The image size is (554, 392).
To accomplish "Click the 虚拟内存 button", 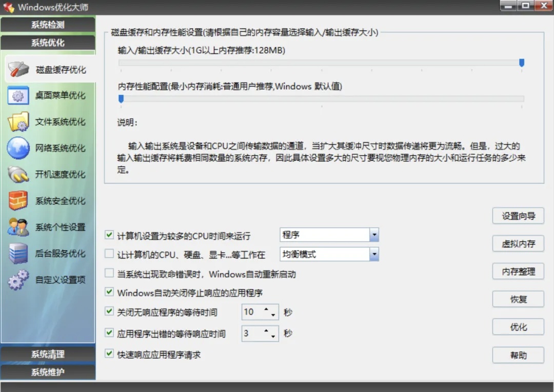I will click(518, 244).
